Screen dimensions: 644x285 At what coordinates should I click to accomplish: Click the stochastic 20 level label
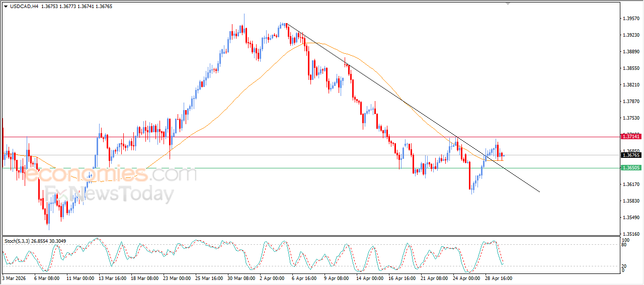(x=624, y=266)
